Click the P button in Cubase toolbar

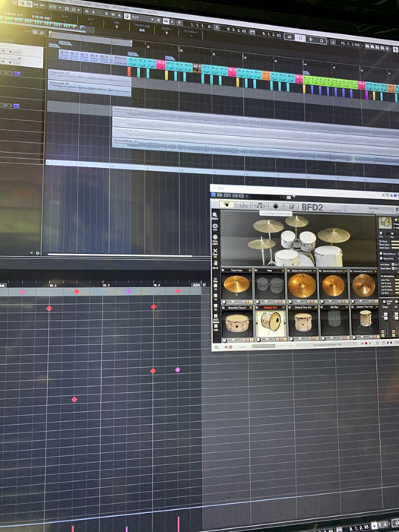pyautogui.click(x=179, y=23)
